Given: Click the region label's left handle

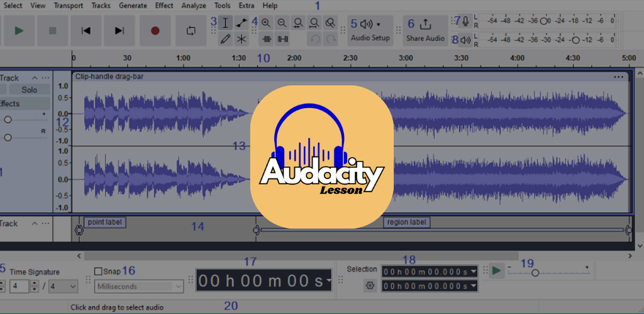Looking at the screenshot, I should pos(257,230).
